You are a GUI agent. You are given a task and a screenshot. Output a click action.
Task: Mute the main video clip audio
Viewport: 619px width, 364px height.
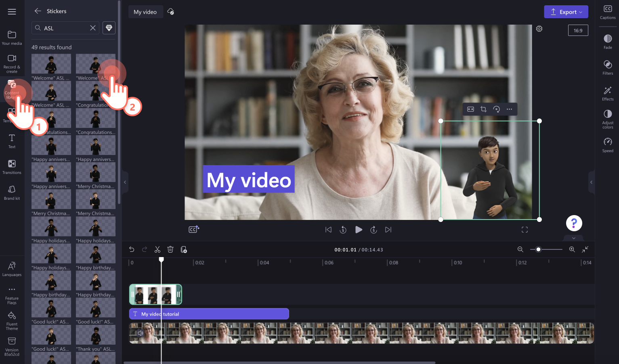(141, 333)
